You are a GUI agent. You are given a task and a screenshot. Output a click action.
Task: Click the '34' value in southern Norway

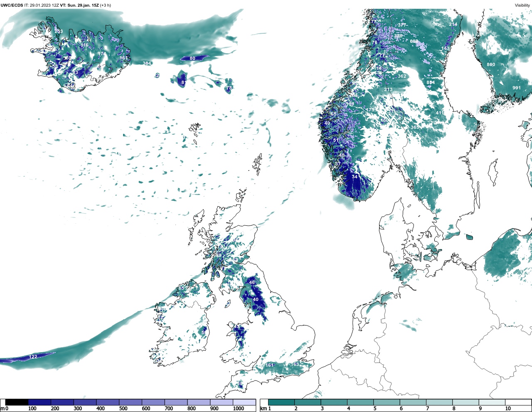[355, 177]
